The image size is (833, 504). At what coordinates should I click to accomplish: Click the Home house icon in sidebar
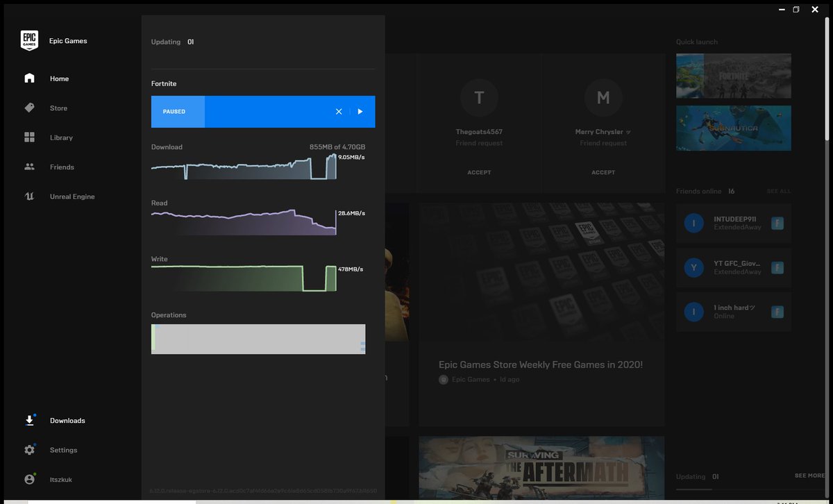[x=29, y=78]
